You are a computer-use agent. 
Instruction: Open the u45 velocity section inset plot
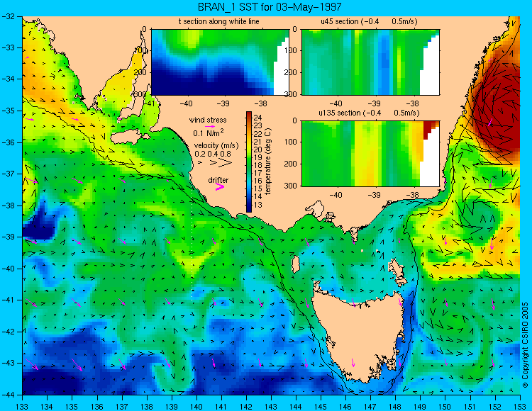[370, 62]
